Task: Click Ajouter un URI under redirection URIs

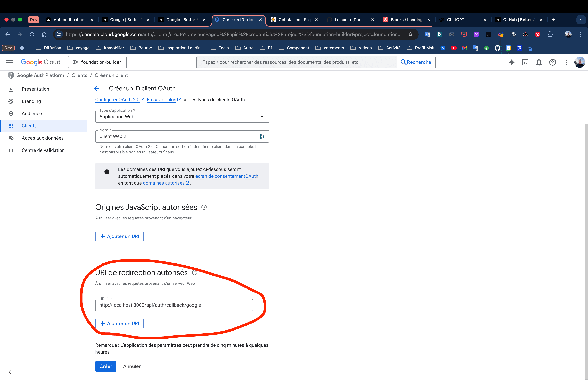Action: point(119,323)
